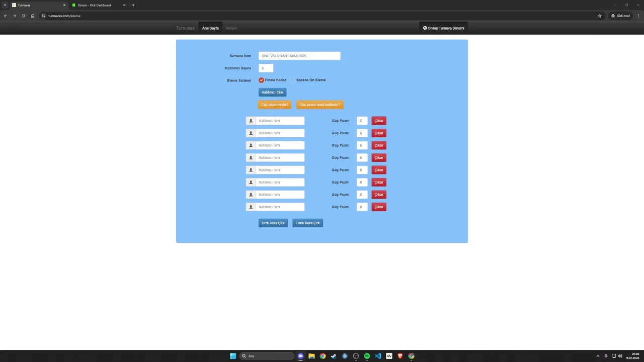This screenshot has height=362, width=644.
Task: Open the Ana Sayfa menu item
Action: coord(210,28)
